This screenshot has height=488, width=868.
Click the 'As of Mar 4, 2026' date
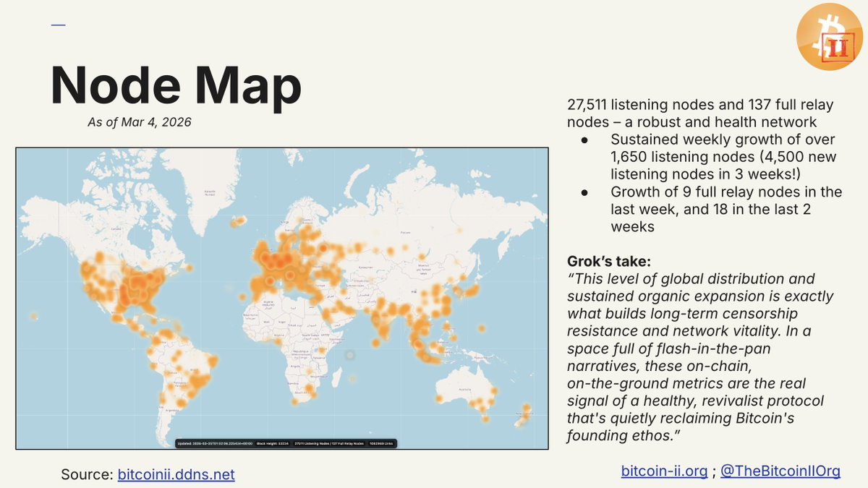(139, 122)
